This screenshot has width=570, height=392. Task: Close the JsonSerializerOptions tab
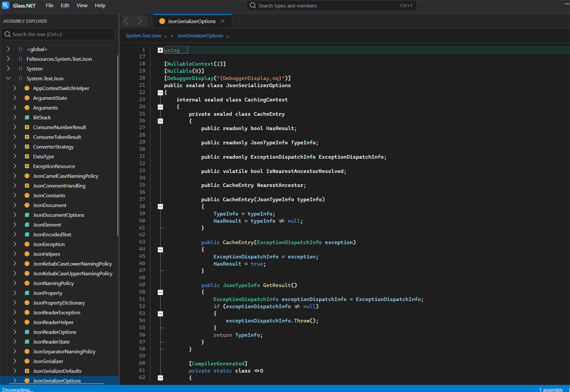223,21
